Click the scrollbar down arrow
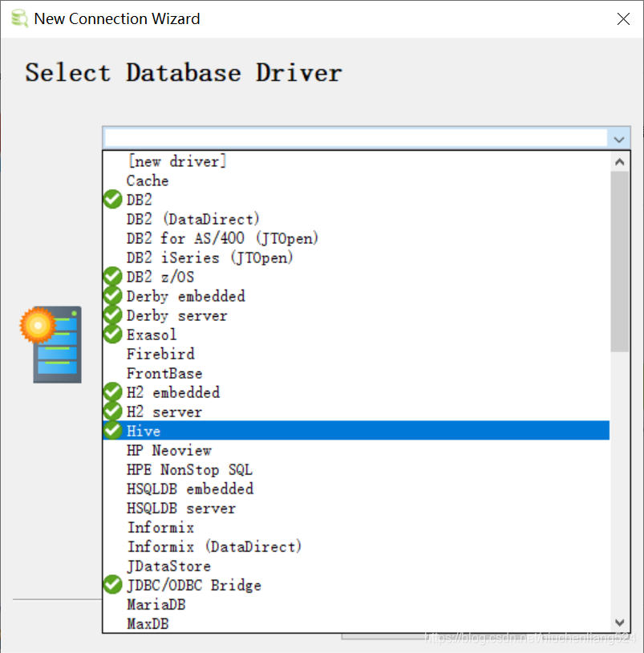This screenshot has height=653, width=644. pyautogui.click(x=620, y=623)
